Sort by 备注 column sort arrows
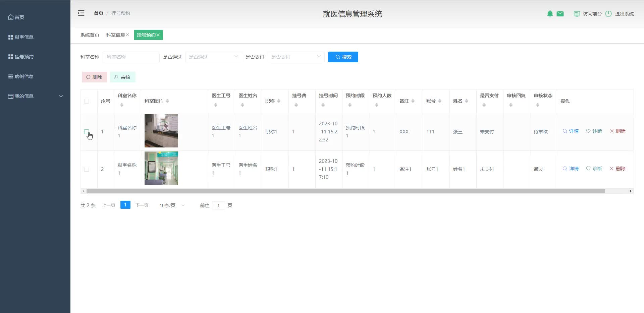The width and height of the screenshot is (644, 313). tap(413, 101)
